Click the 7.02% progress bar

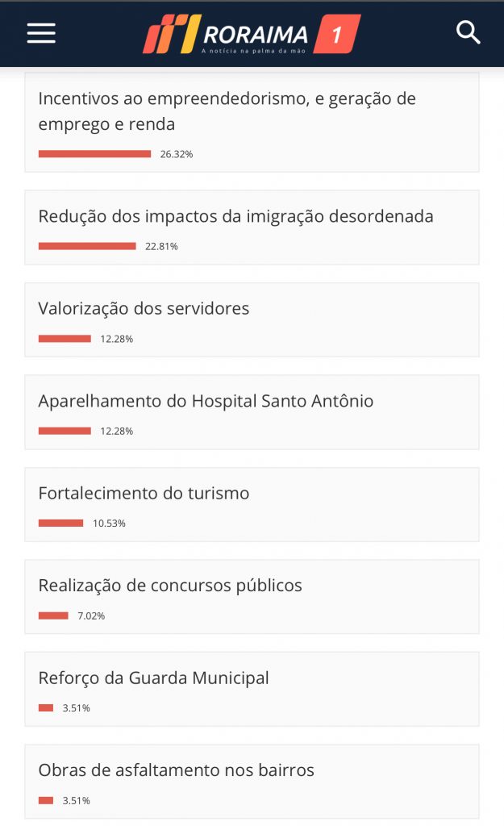pos(53,615)
